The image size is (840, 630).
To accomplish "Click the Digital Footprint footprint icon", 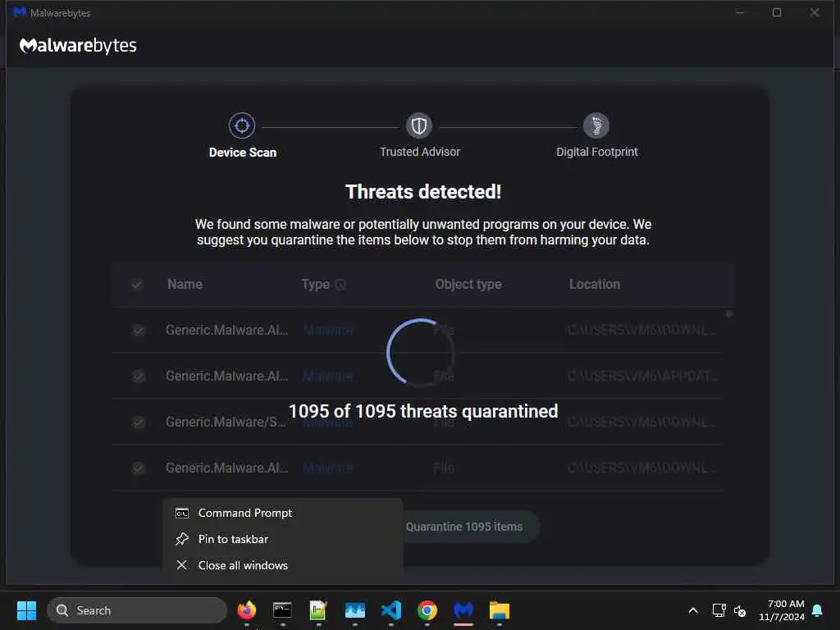I will click(596, 126).
